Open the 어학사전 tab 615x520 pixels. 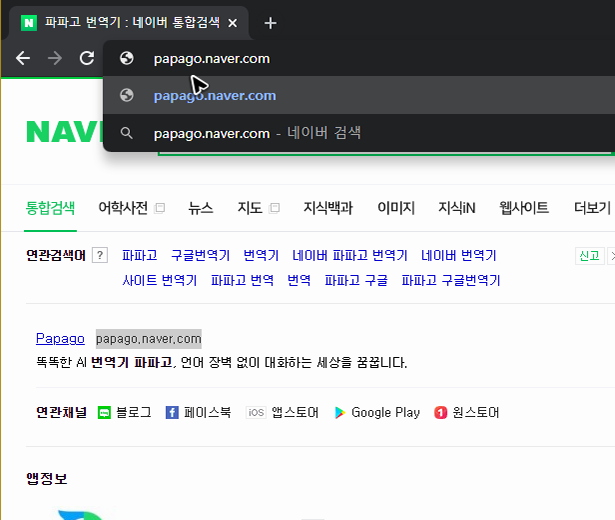point(123,208)
